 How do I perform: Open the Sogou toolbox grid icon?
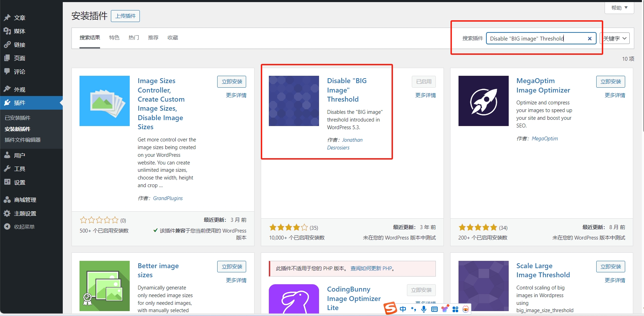[455, 309]
